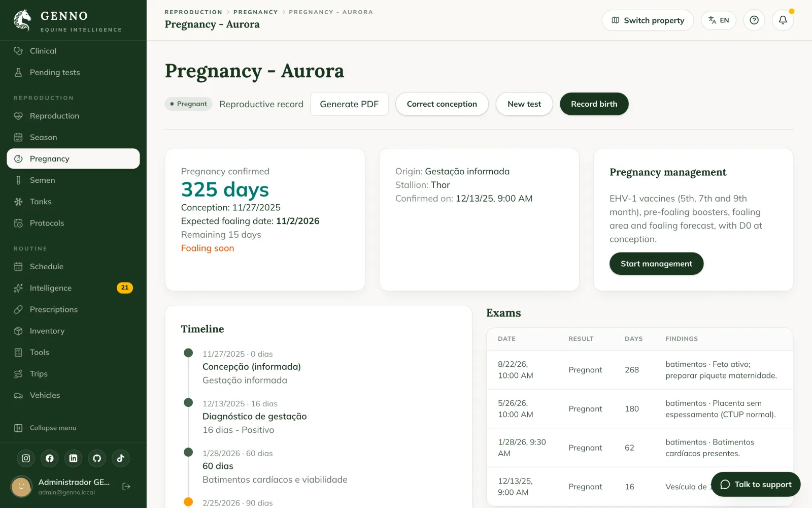
Task: Open Protocols in the sidebar
Action: pos(73,223)
